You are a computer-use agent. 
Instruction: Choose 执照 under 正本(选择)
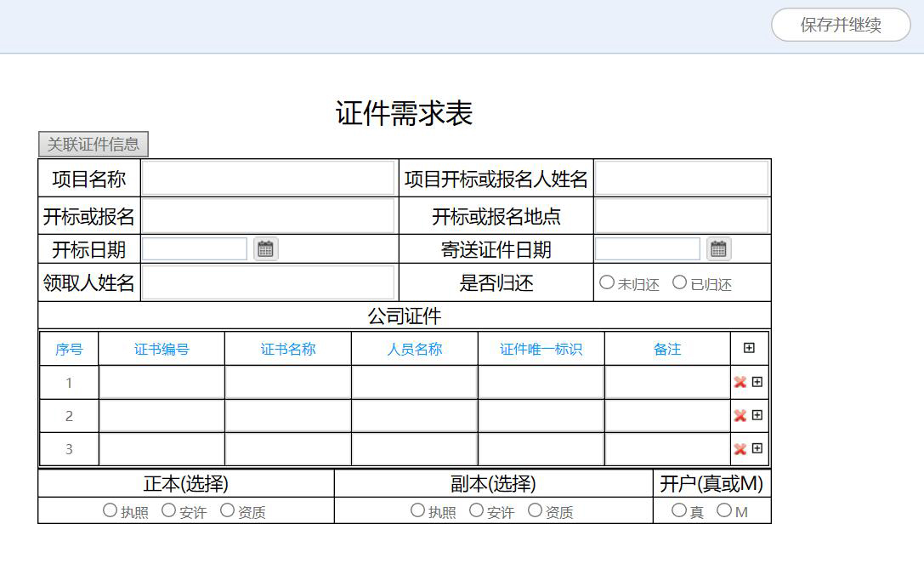(111, 510)
